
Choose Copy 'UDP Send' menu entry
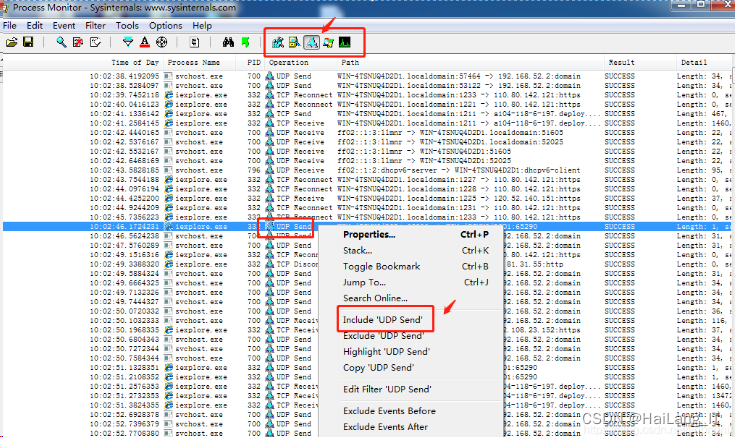click(378, 368)
